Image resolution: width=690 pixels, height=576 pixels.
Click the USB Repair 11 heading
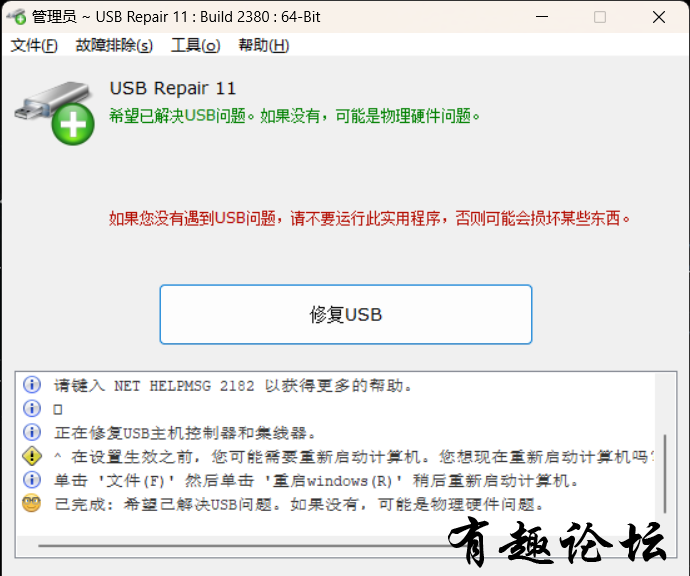point(173,88)
